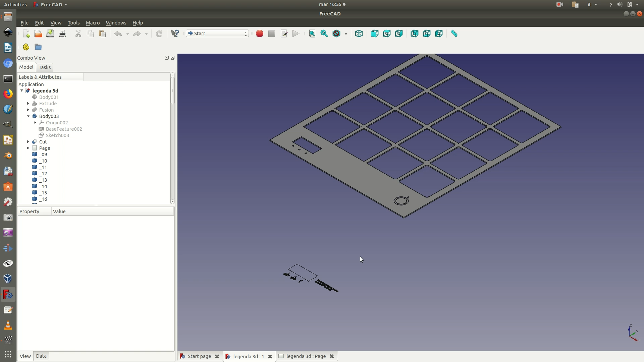Open the redo history dropdown arrow
This screenshot has width=644, height=362.
click(146, 34)
